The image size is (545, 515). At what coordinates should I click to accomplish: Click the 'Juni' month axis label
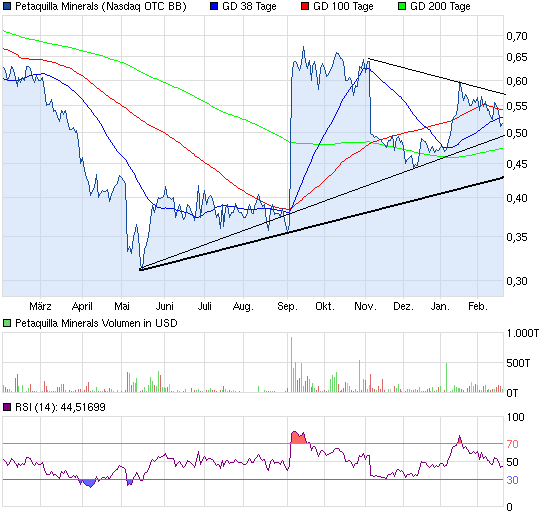[164, 306]
